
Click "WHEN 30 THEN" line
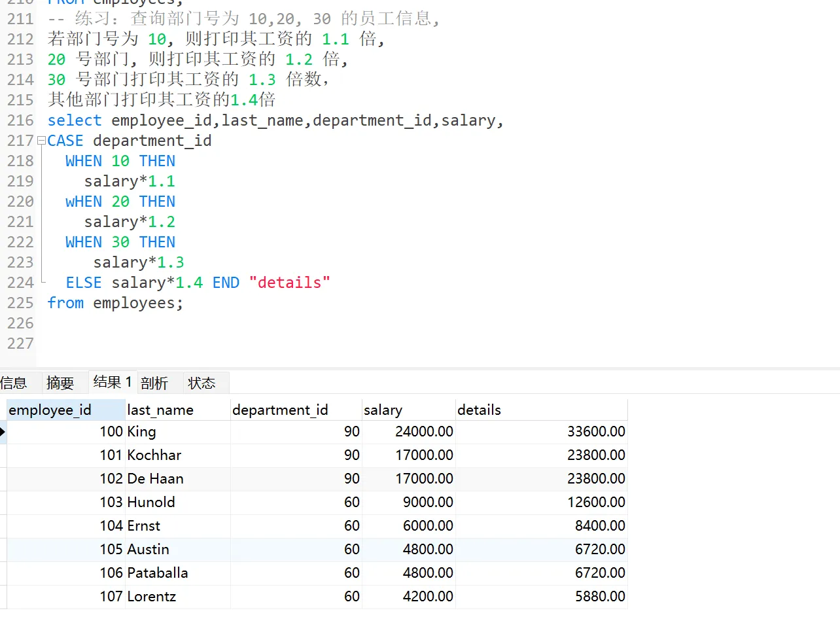(x=120, y=242)
